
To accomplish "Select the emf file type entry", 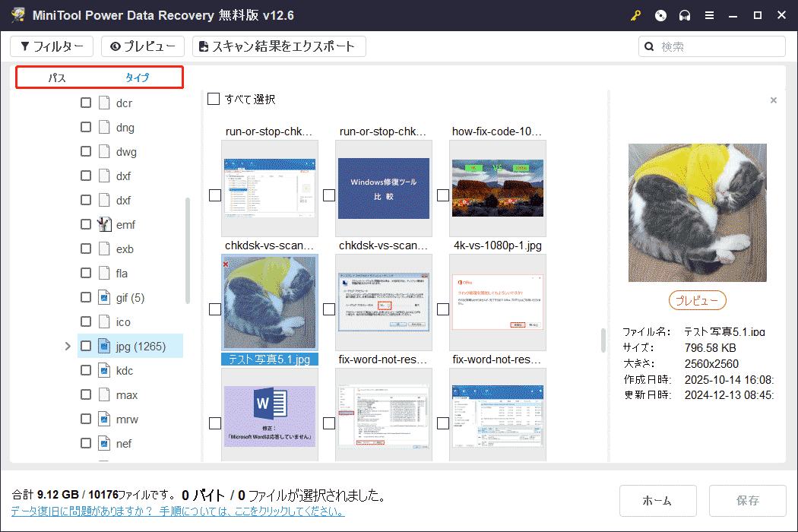I will pyautogui.click(x=125, y=224).
